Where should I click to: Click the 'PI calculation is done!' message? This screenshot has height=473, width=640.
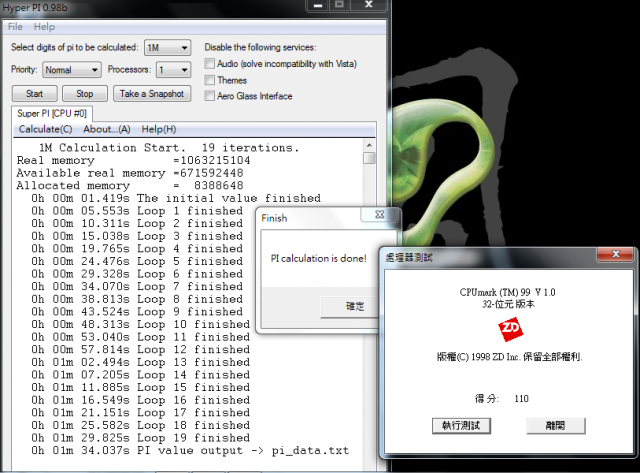pos(318,259)
